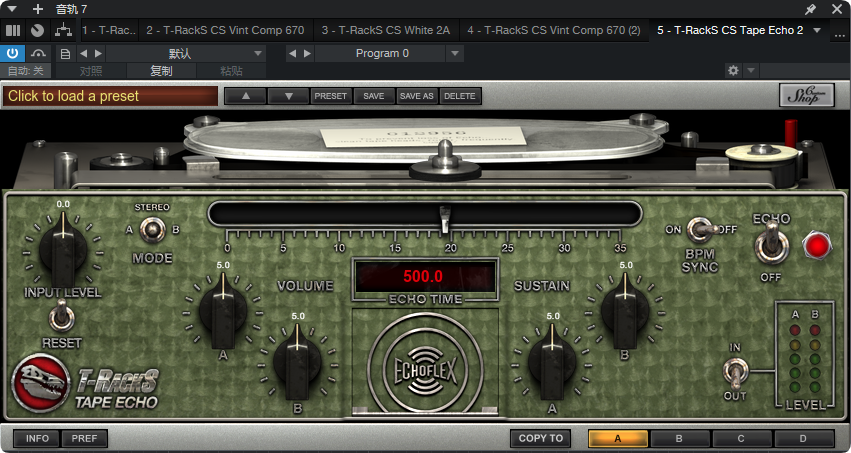851x453 pixels.
Task: Expand the plugin tab list dropdown arrow
Action: coord(817,30)
